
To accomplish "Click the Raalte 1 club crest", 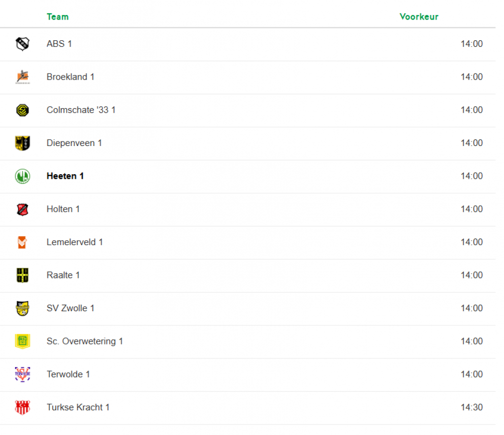I will 23,275.
